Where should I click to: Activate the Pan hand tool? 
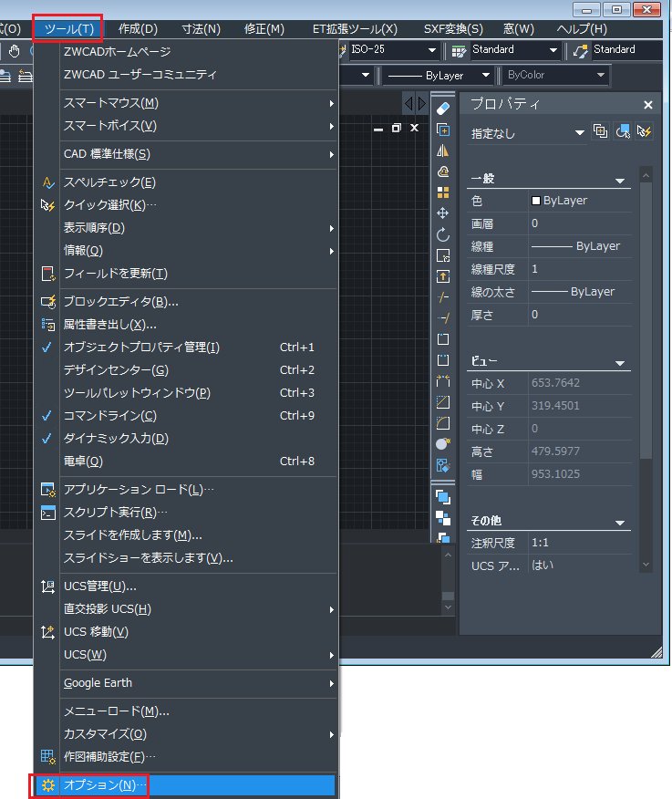14,51
